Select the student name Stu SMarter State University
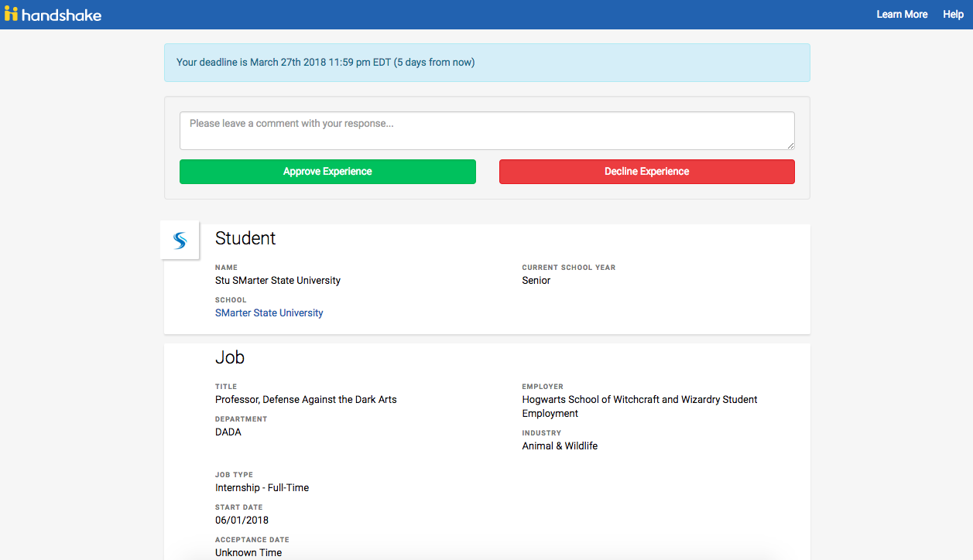 [x=278, y=281]
